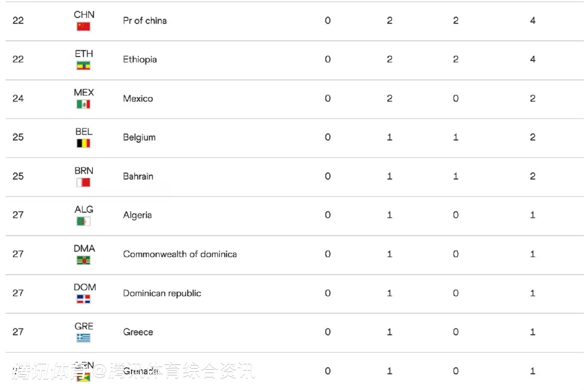This screenshot has width=588, height=390.
Task: Click the China flag icon
Action: (x=83, y=26)
